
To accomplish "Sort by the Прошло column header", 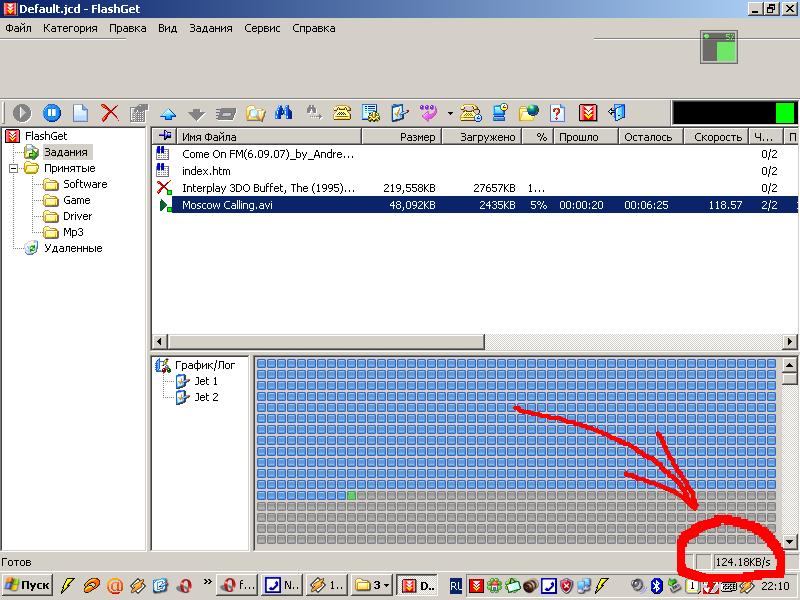I will point(585,137).
